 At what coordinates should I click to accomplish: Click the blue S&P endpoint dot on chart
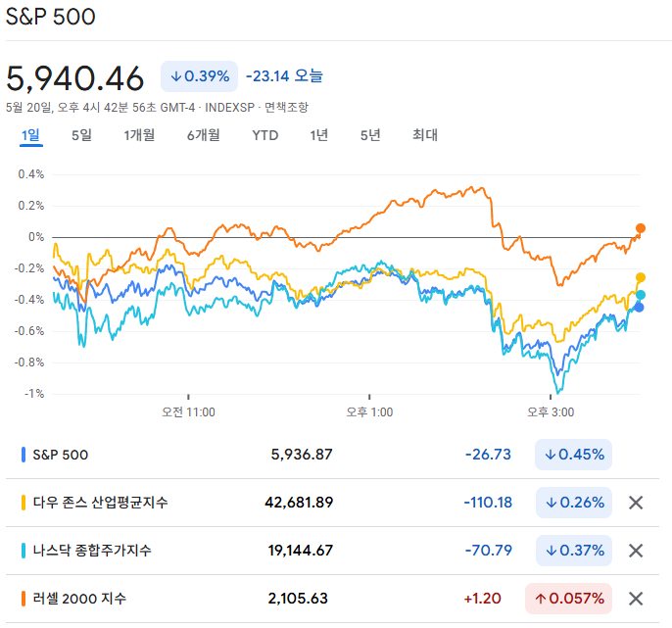click(x=639, y=307)
